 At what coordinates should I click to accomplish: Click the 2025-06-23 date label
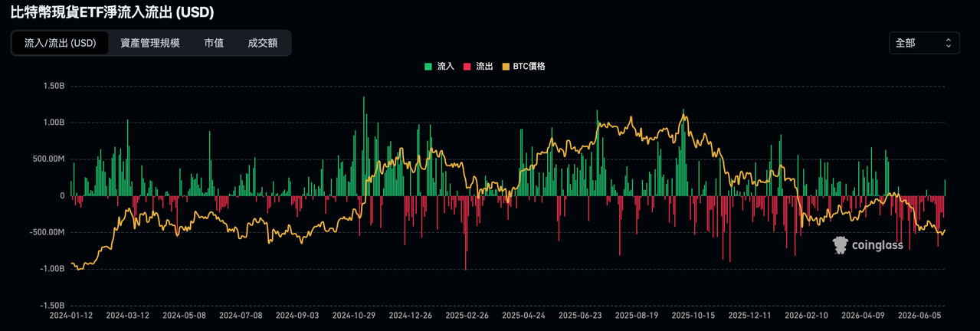(580, 315)
